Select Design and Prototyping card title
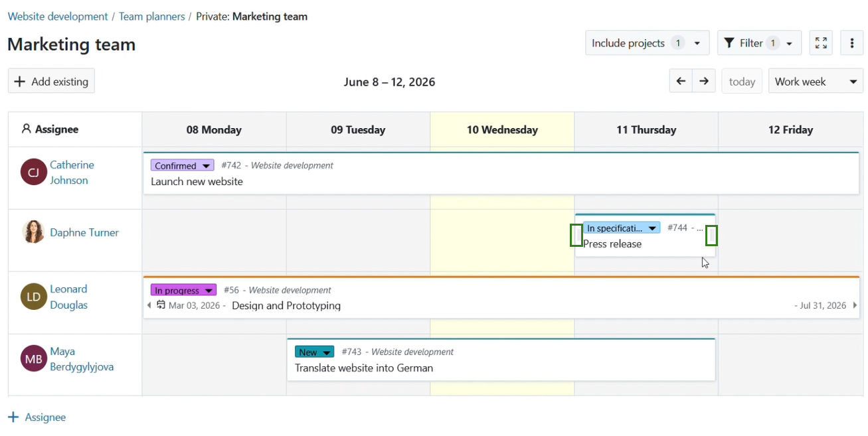Screen dimensions: 868x436 pos(286,306)
